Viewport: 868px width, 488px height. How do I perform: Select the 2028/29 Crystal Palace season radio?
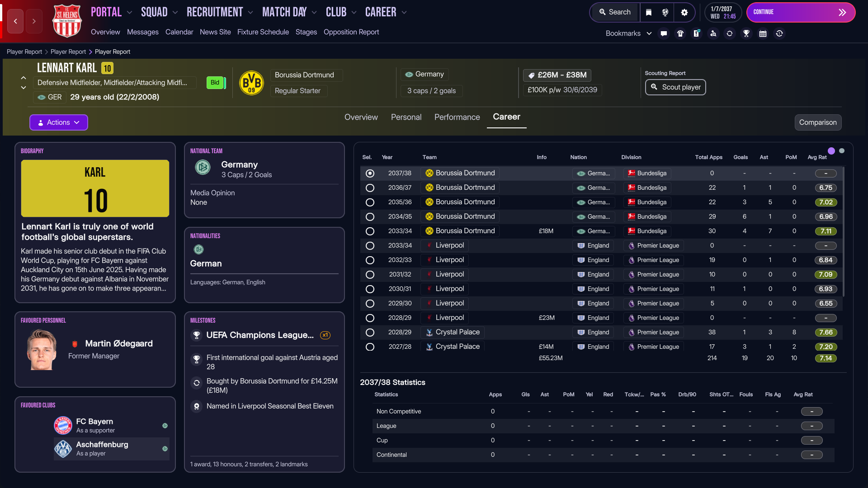click(x=370, y=333)
